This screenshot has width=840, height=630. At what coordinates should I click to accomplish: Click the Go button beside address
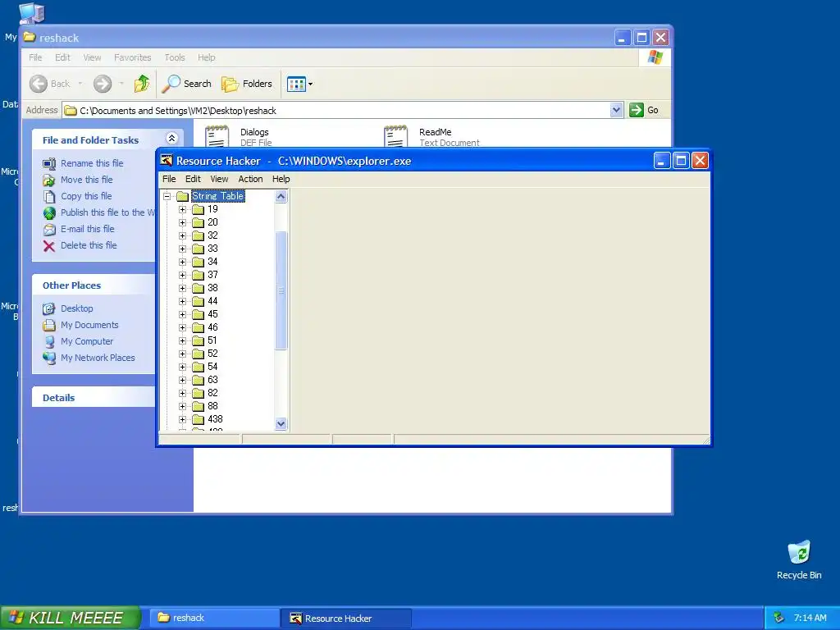644,111
